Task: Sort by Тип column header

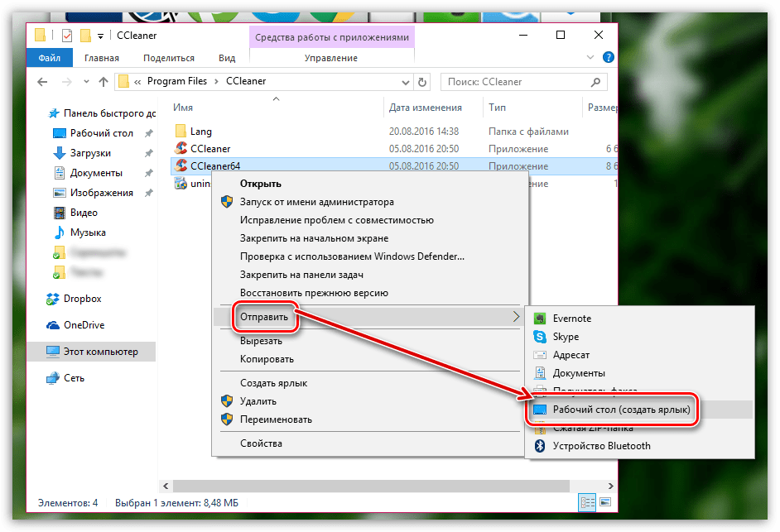Action: pos(497,108)
